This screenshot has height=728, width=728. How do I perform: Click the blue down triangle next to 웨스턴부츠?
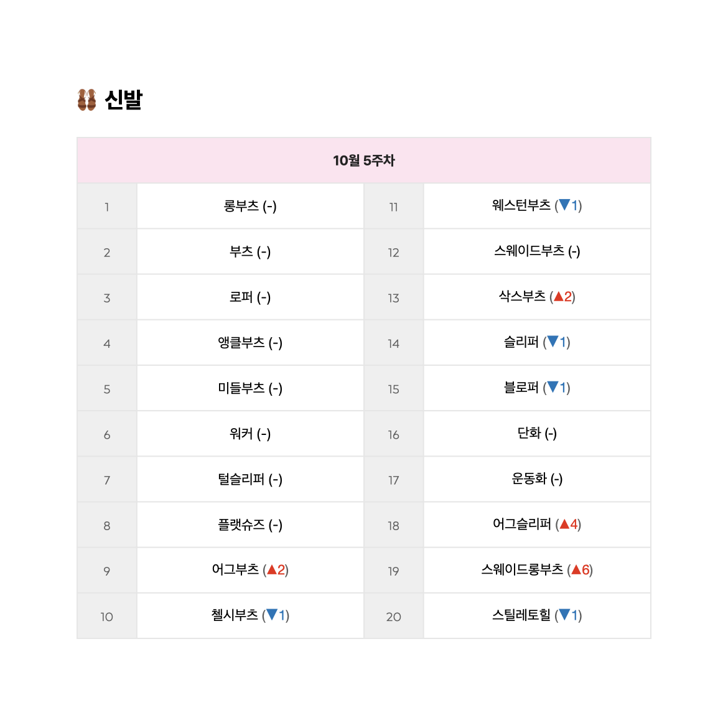(564, 205)
